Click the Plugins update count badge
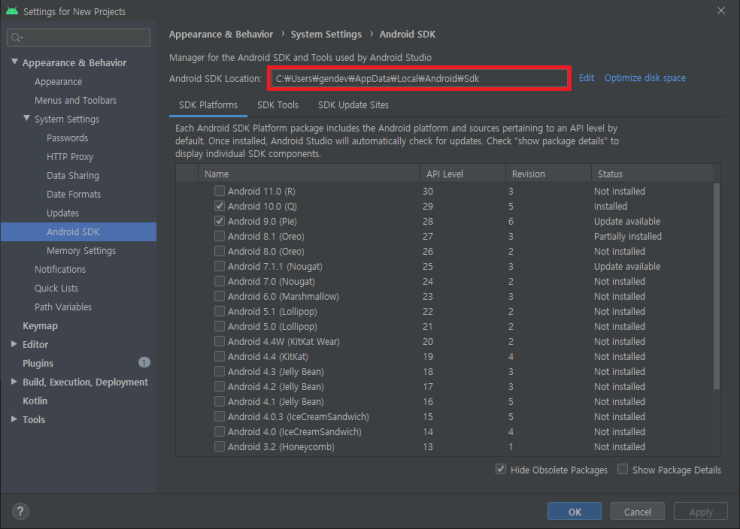Viewport: 740px width, 529px height. point(144,363)
